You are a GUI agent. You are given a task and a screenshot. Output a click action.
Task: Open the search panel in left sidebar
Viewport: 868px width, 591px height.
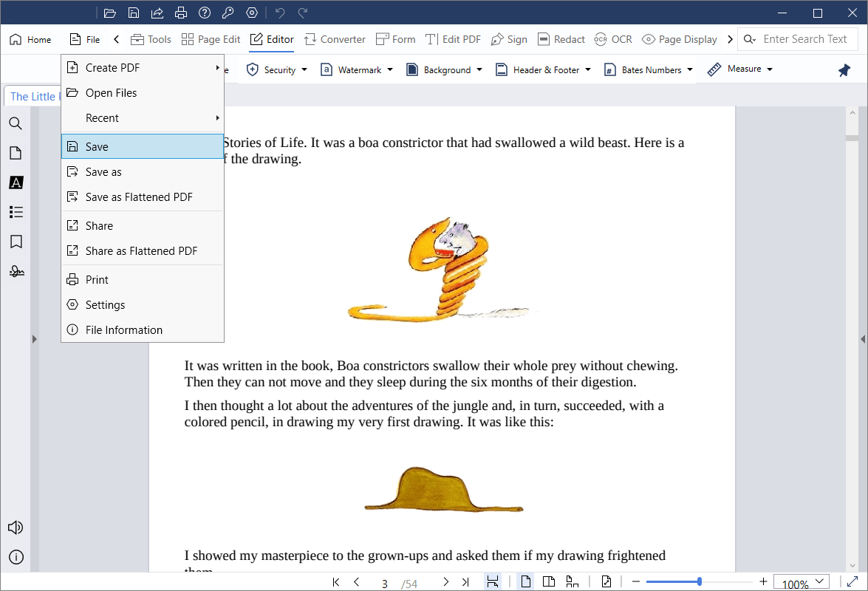pos(16,123)
